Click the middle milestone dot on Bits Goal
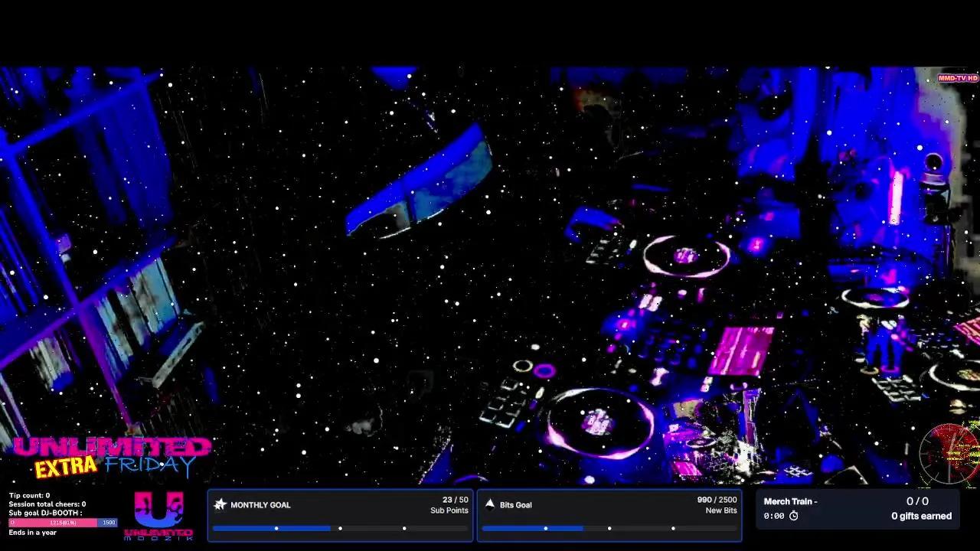Screen dimensions: 980x551 [x=609, y=528]
